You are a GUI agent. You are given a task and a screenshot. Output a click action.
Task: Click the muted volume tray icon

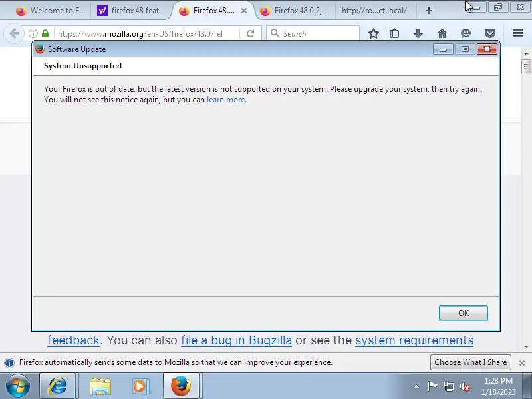click(x=465, y=386)
